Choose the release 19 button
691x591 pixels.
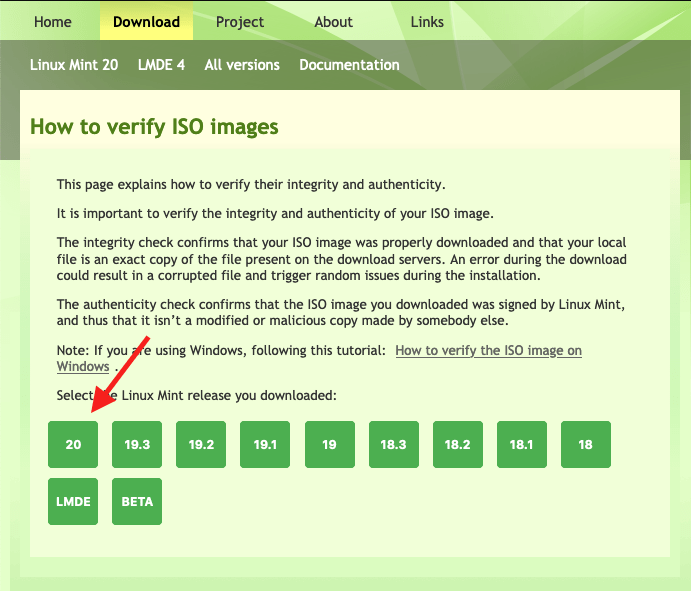click(x=330, y=444)
